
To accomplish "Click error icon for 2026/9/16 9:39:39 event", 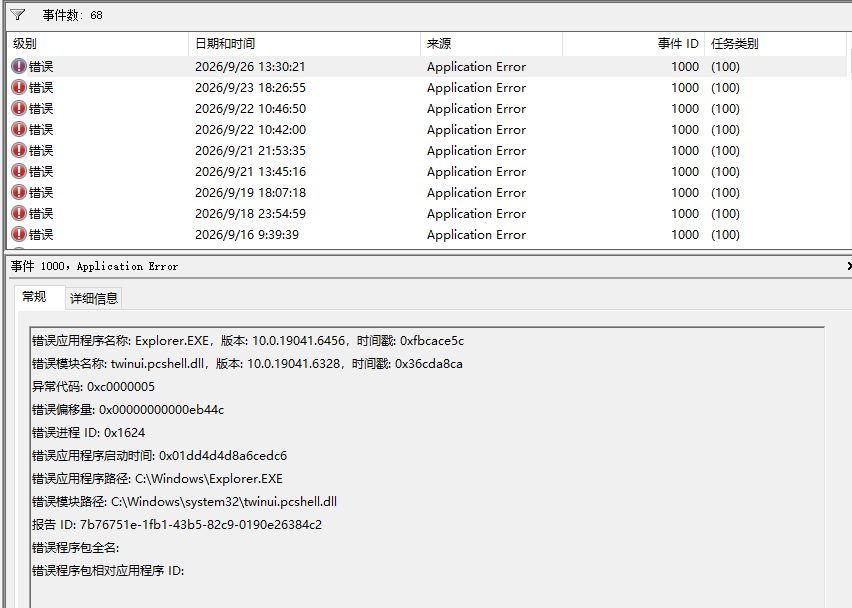I will pos(19,234).
